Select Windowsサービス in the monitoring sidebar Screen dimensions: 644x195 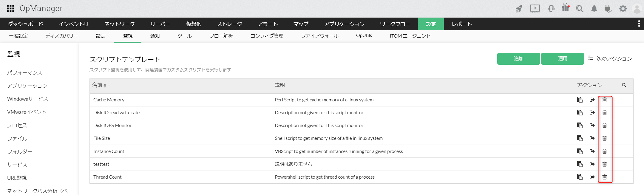pos(27,99)
